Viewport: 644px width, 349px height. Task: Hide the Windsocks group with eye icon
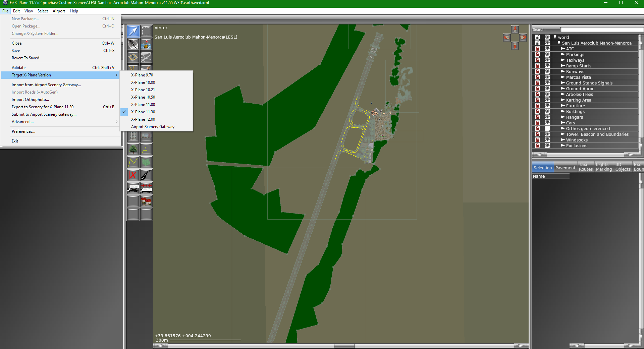pyautogui.click(x=547, y=140)
